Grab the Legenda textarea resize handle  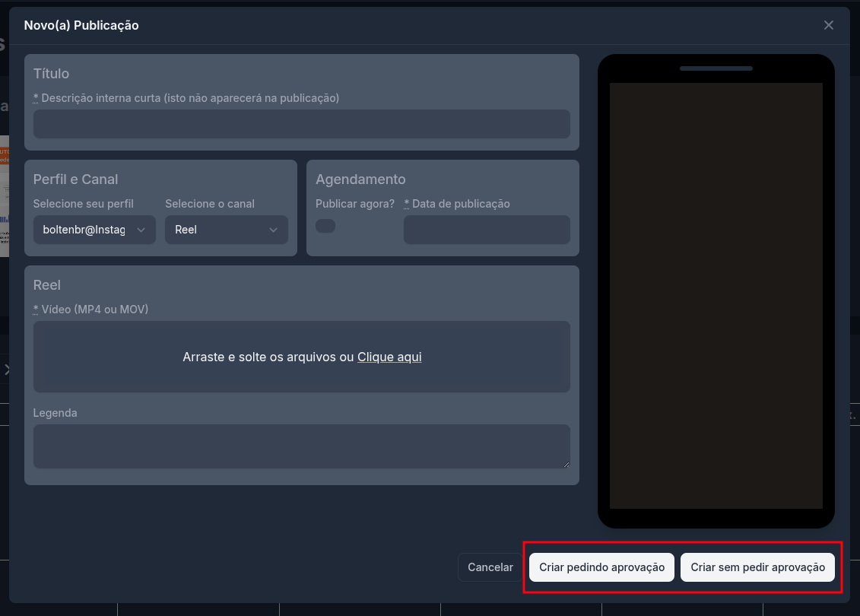[566, 464]
